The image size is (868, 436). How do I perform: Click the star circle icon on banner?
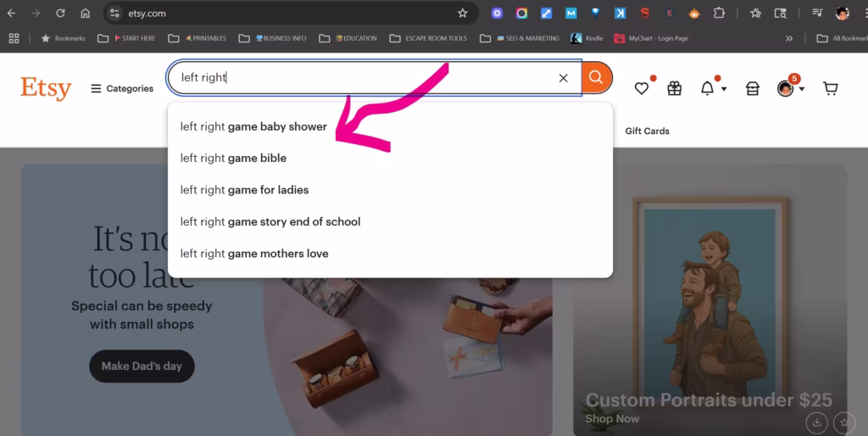[x=844, y=422]
